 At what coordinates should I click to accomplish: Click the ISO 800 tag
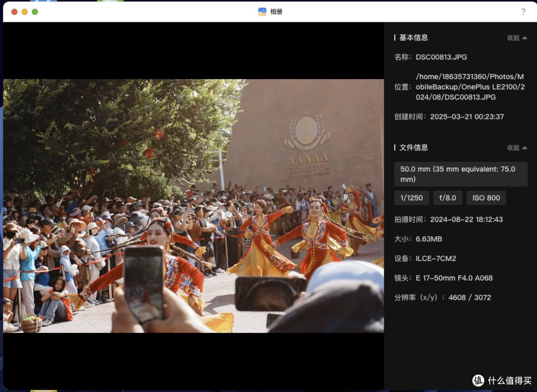[486, 197]
